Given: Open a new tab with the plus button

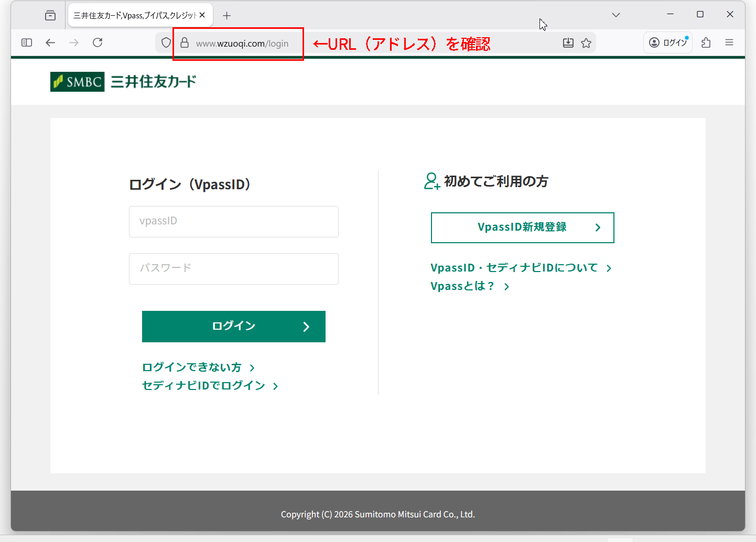Looking at the screenshot, I should (x=226, y=15).
